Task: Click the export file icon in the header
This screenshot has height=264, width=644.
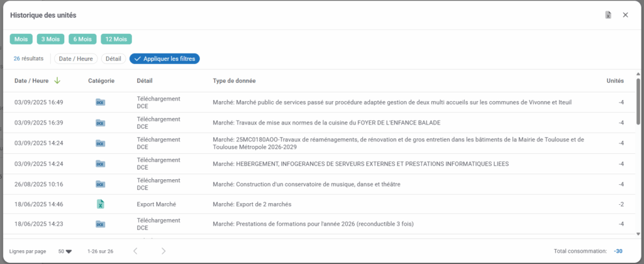Action: [x=608, y=15]
